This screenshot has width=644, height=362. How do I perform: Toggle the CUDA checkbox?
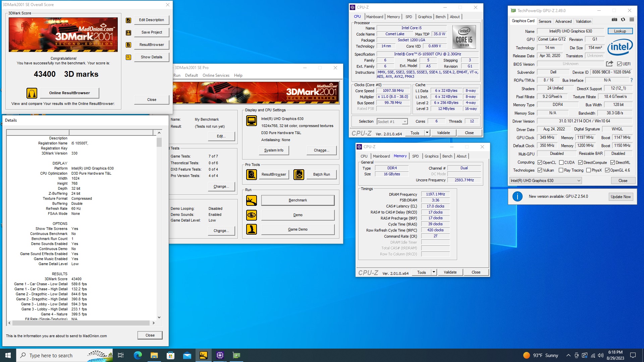click(x=561, y=163)
